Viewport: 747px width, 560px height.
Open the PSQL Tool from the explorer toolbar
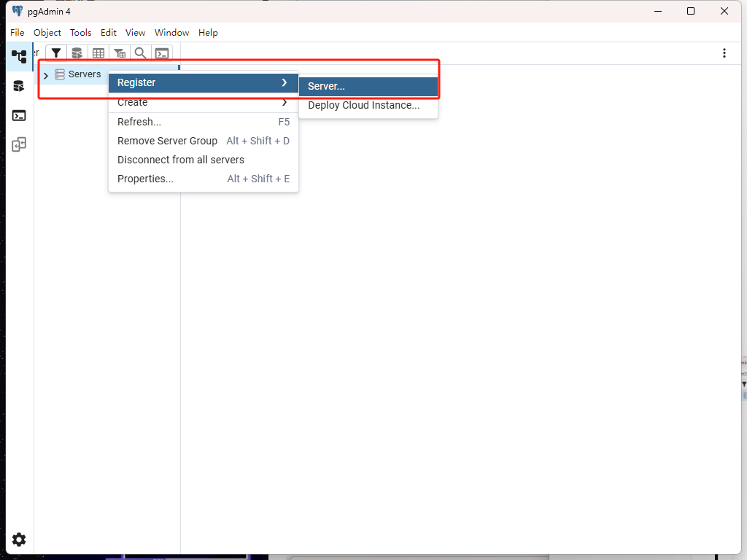tap(162, 53)
